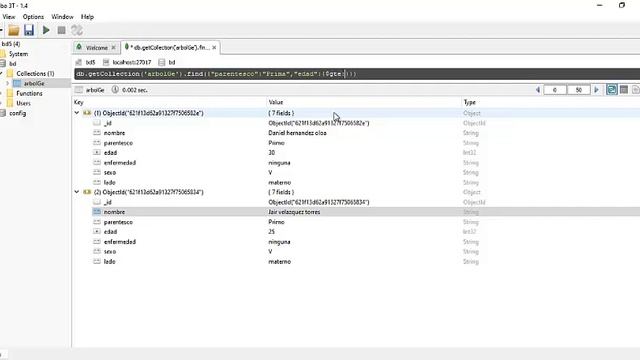
Task: Select the _id row of document (1)
Action: click(x=357, y=123)
